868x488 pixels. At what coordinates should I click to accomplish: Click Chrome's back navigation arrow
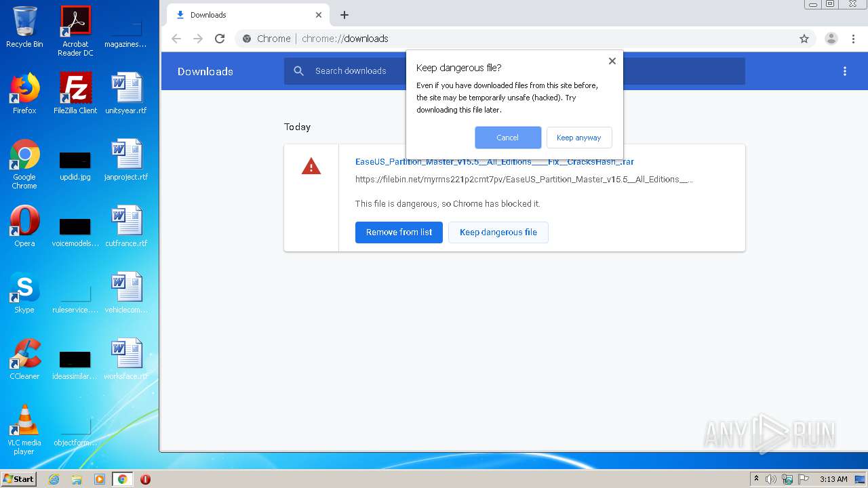click(x=176, y=39)
